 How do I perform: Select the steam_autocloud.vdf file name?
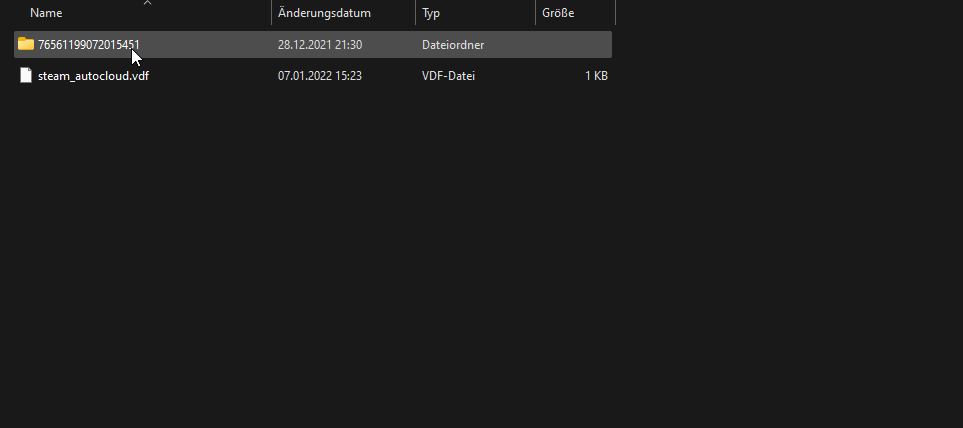pyautogui.click(x=93, y=76)
